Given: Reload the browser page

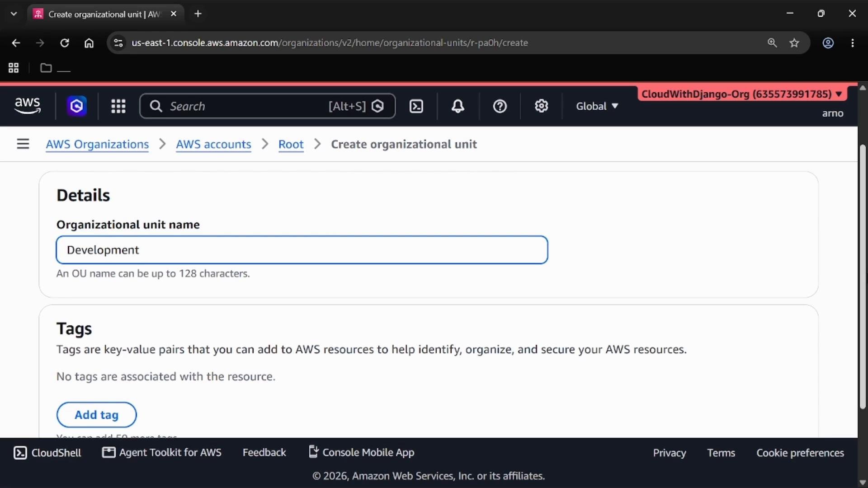Looking at the screenshot, I should pyautogui.click(x=65, y=43).
